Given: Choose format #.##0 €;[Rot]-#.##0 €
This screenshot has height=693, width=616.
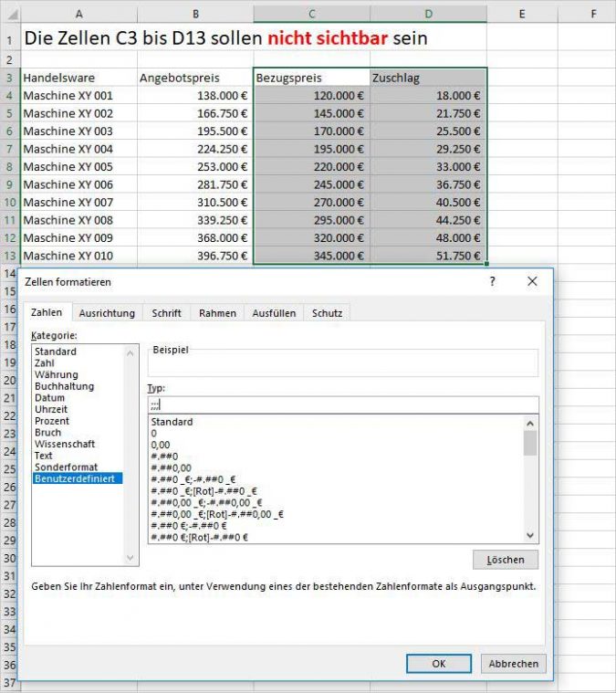Looking at the screenshot, I should (200, 537).
